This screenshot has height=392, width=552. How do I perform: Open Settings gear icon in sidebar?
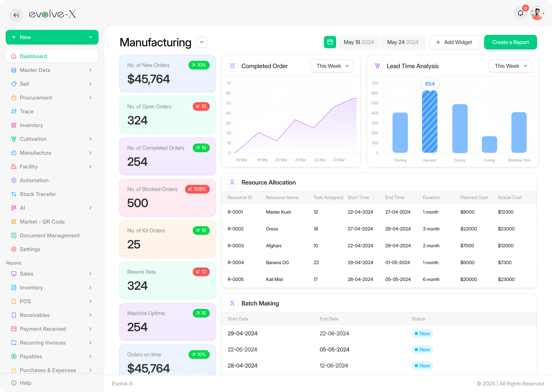pyautogui.click(x=14, y=249)
